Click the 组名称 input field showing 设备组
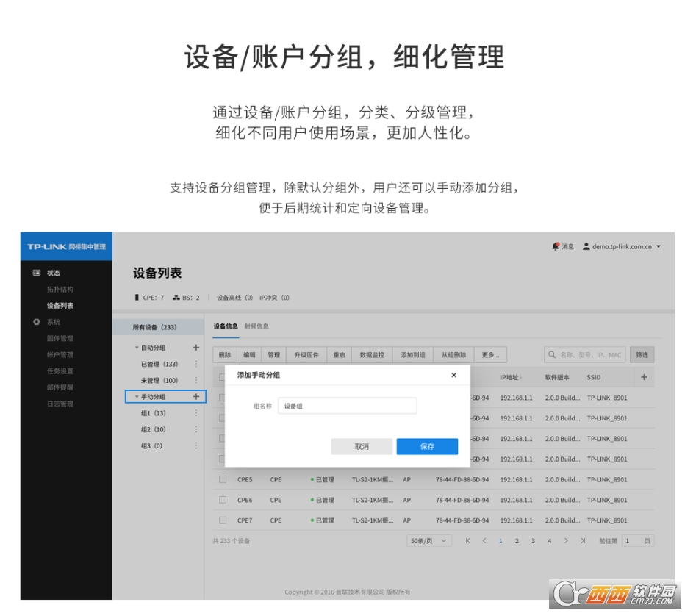 (x=347, y=405)
